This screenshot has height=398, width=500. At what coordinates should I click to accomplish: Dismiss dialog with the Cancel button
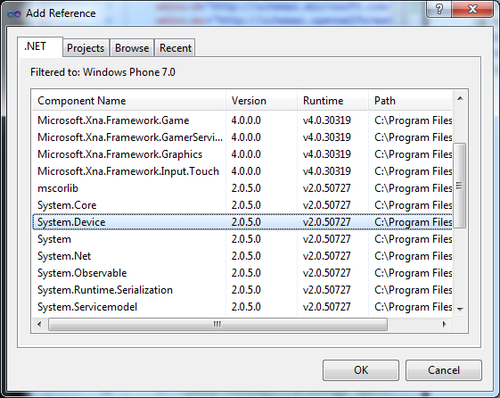point(443,370)
